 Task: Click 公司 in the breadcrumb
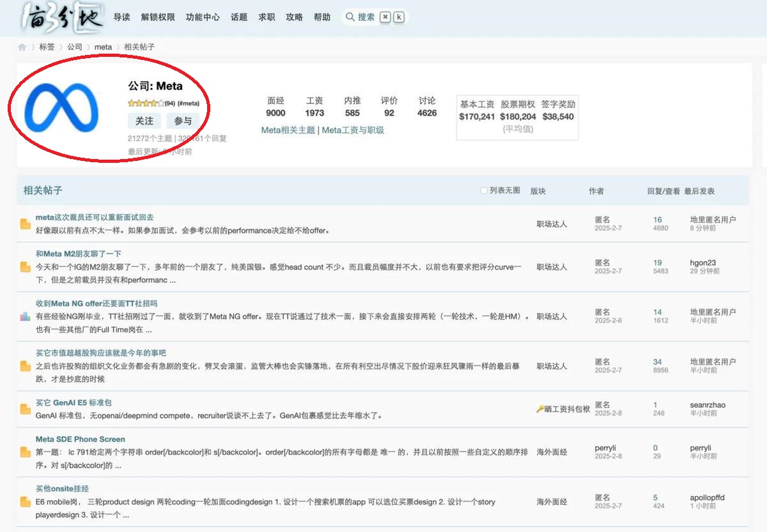[x=75, y=47]
